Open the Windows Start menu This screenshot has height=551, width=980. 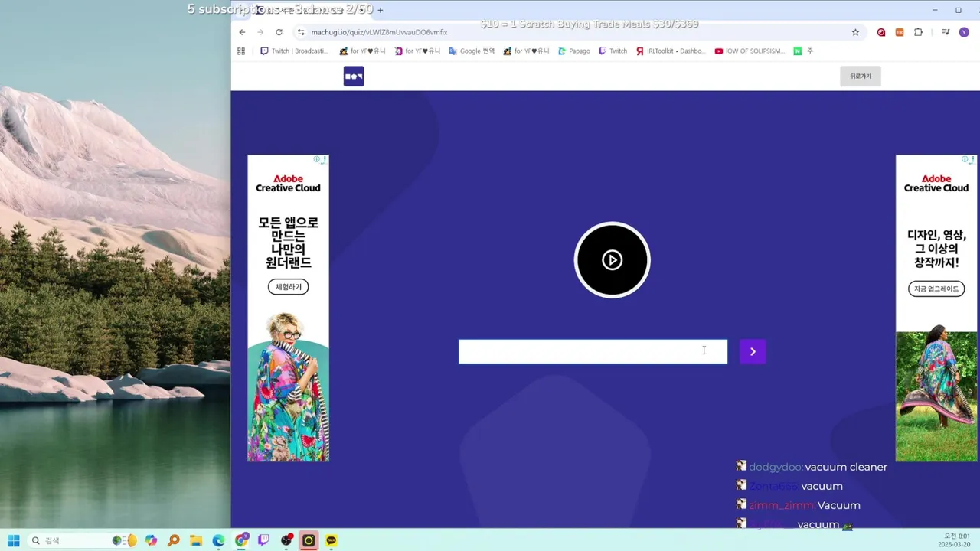[14, 540]
